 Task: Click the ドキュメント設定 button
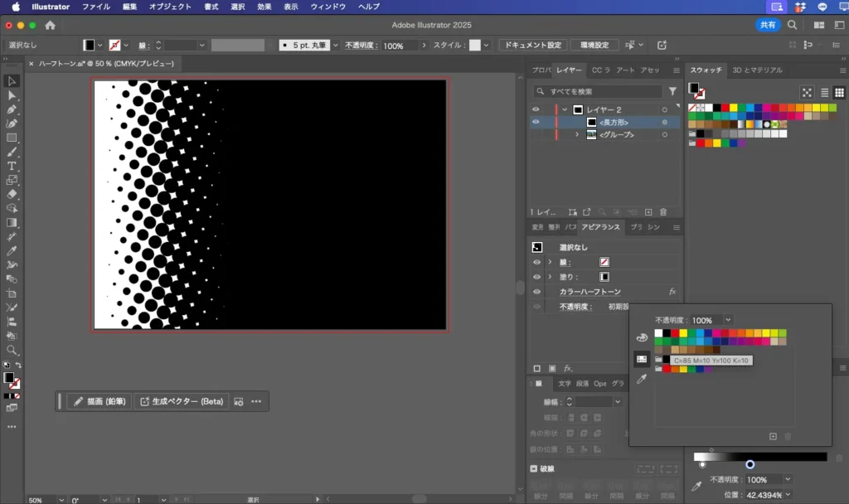[532, 45]
